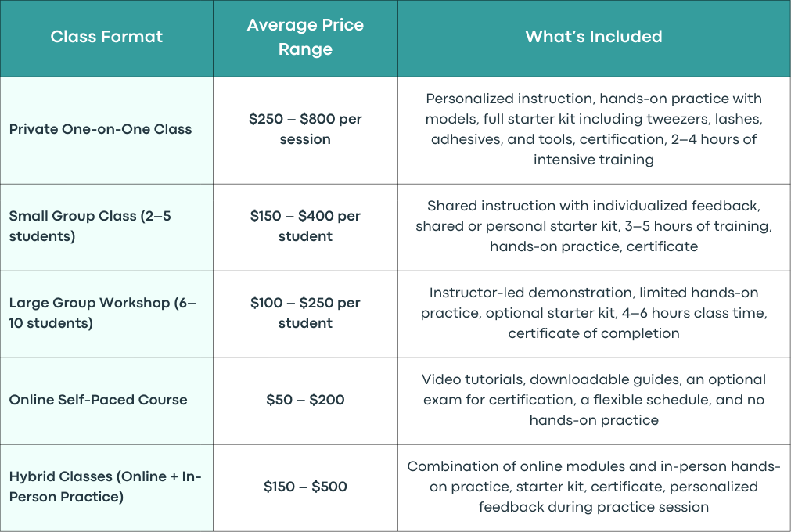
Task: Select the Private One-on-One Class cell
Action: (106, 131)
